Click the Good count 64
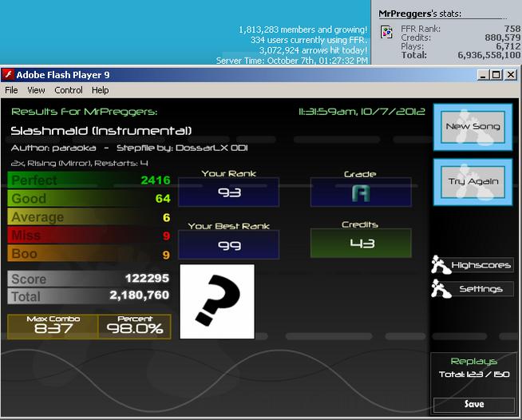 [x=163, y=199]
